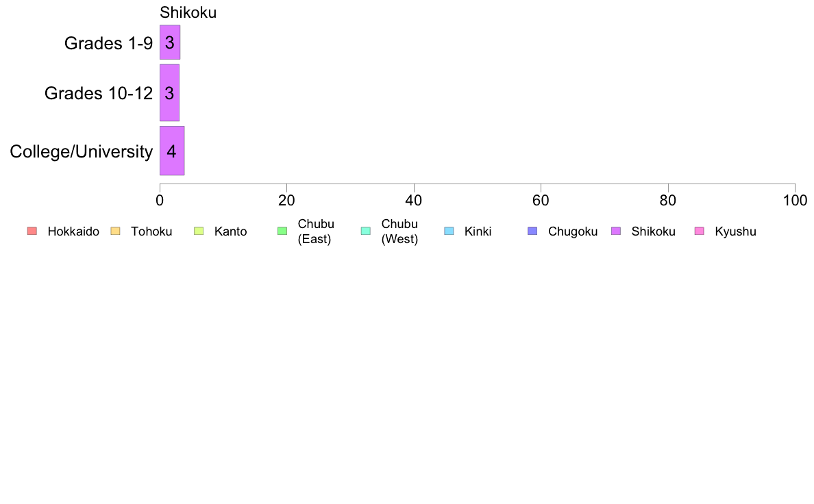Toggle the Kinki legend label
The image size is (814, 504).
[478, 231]
